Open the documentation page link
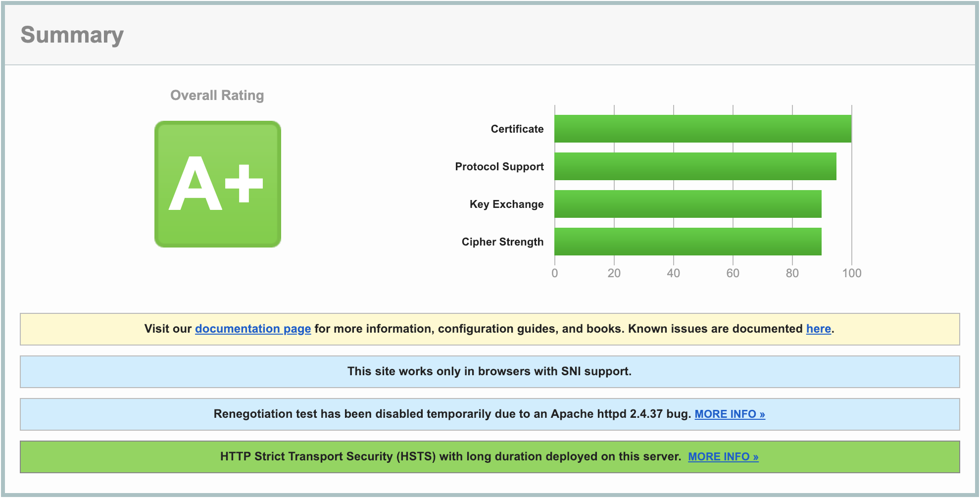 click(253, 329)
